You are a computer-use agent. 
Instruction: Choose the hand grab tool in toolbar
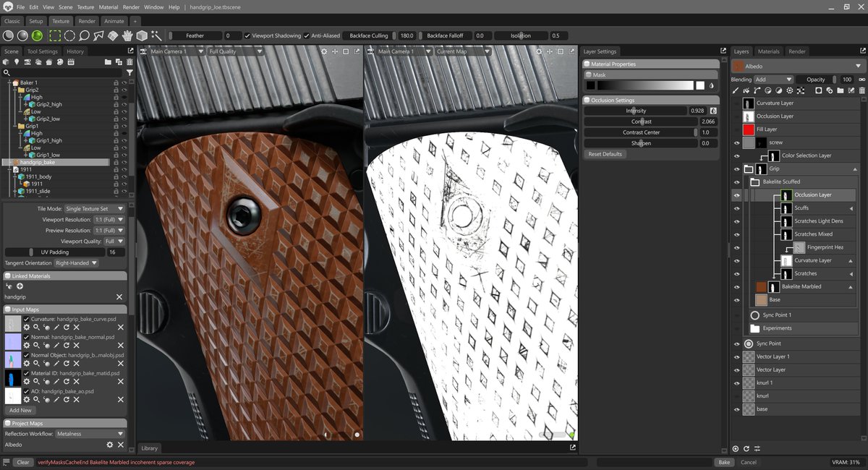[127, 35]
